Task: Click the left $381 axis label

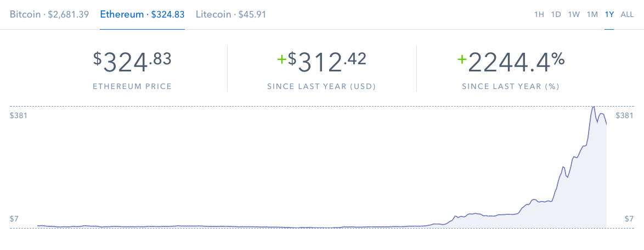Action: tap(19, 115)
